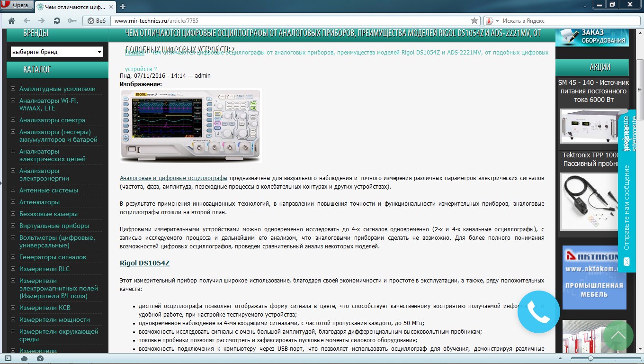Open the Aktakom 'Промышленная мебель' banner

[594, 277]
